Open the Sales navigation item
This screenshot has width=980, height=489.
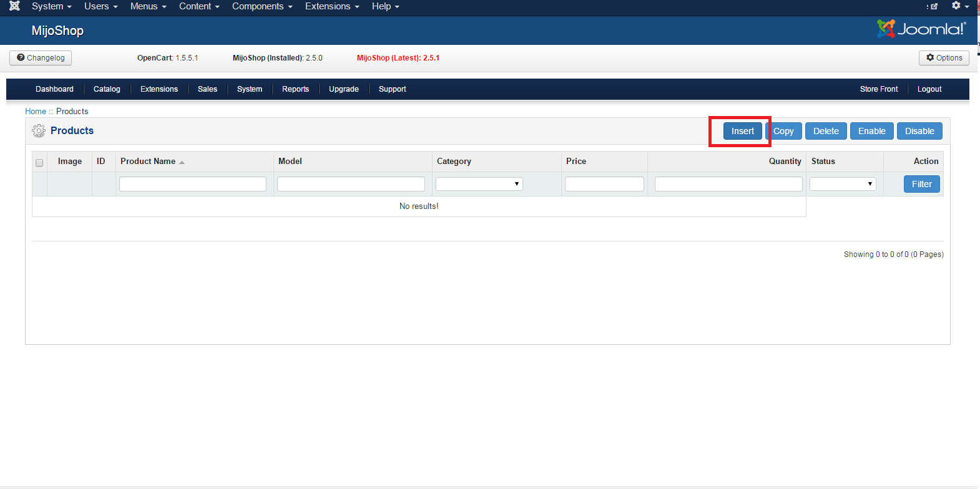coord(207,89)
